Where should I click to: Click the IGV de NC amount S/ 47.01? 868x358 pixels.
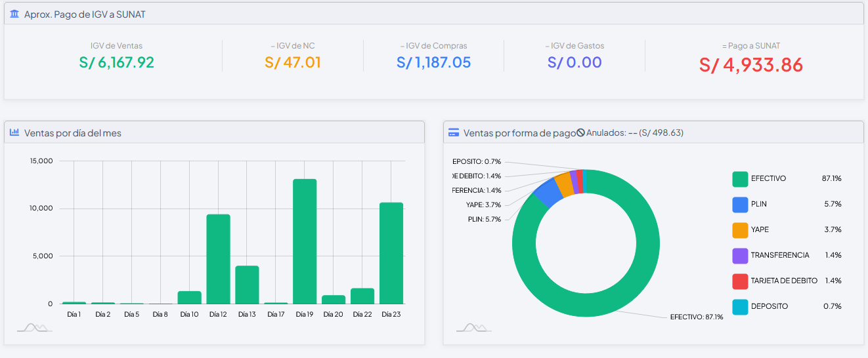(293, 62)
